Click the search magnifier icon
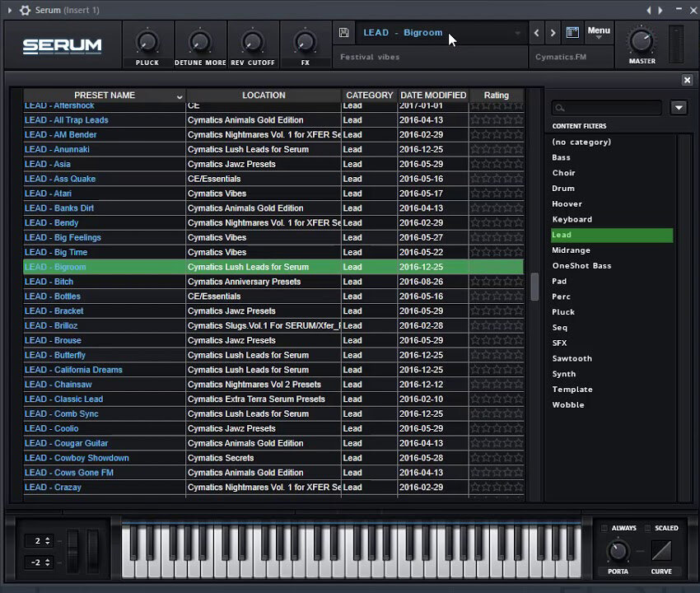This screenshot has width=700, height=593. [560, 108]
